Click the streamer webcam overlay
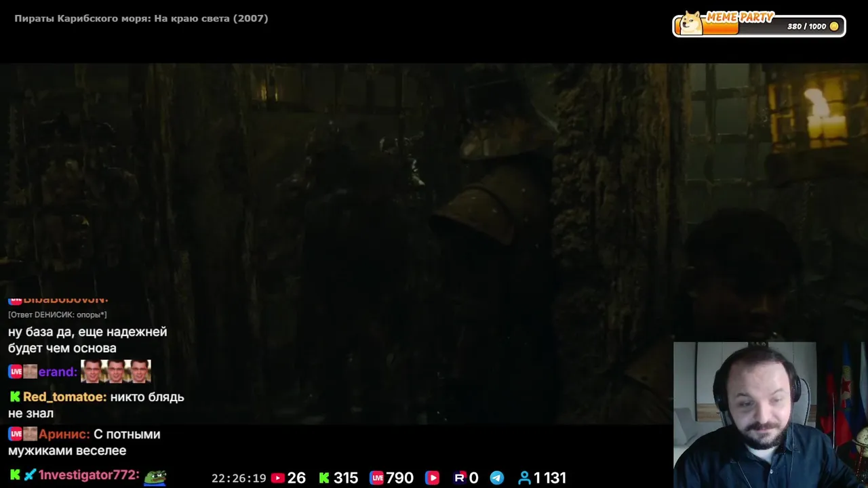 [x=770, y=415]
